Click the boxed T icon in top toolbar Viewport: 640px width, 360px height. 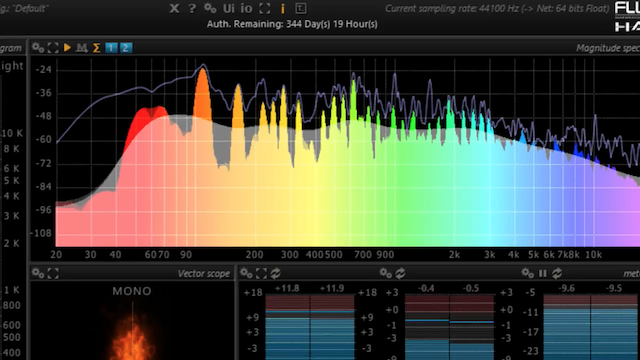(300, 8)
